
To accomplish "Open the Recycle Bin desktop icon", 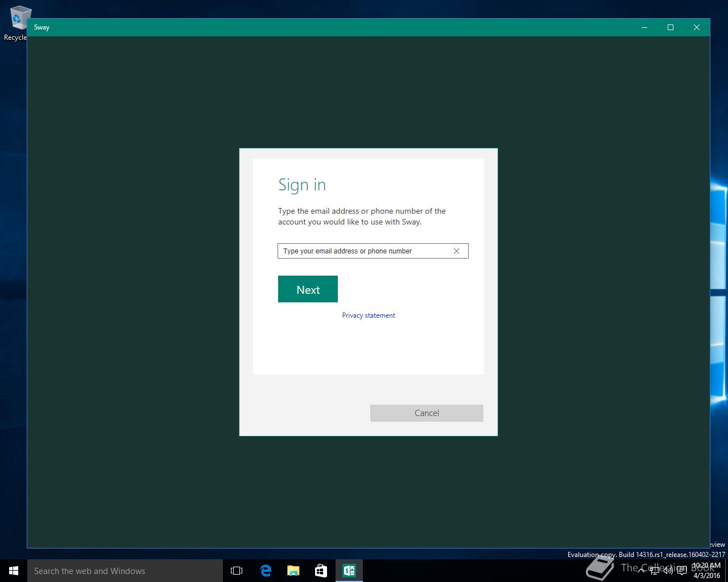I will (17, 23).
